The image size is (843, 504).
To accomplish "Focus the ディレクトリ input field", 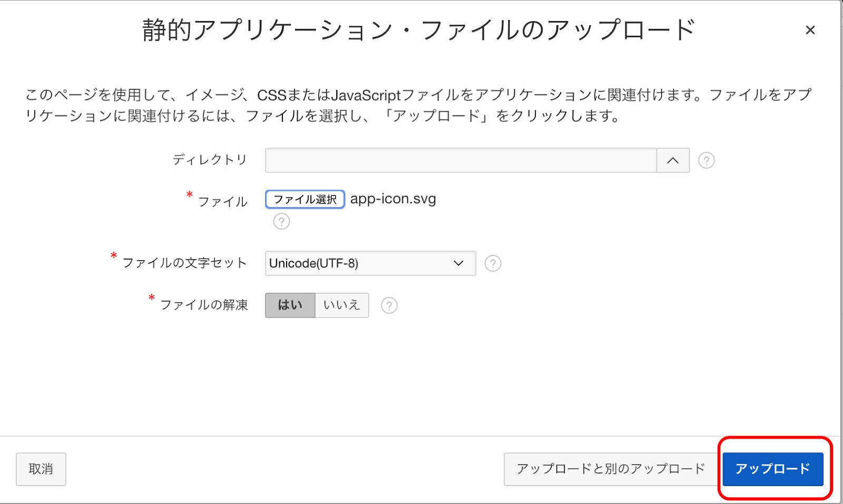I will 461,160.
